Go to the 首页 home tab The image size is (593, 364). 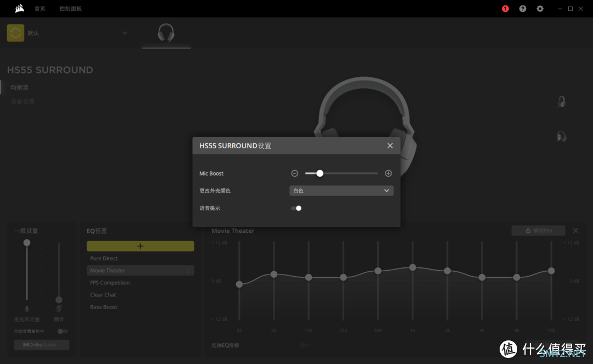click(x=40, y=9)
